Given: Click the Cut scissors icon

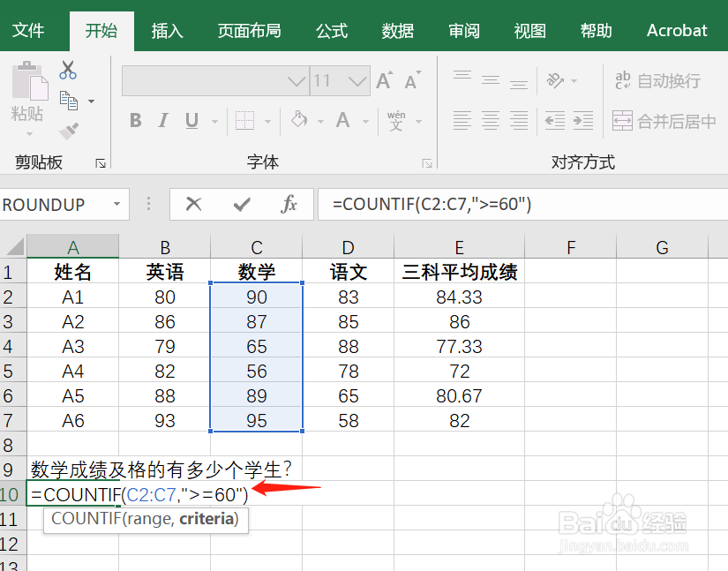Looking at the screenshot, I should point(68,70).
